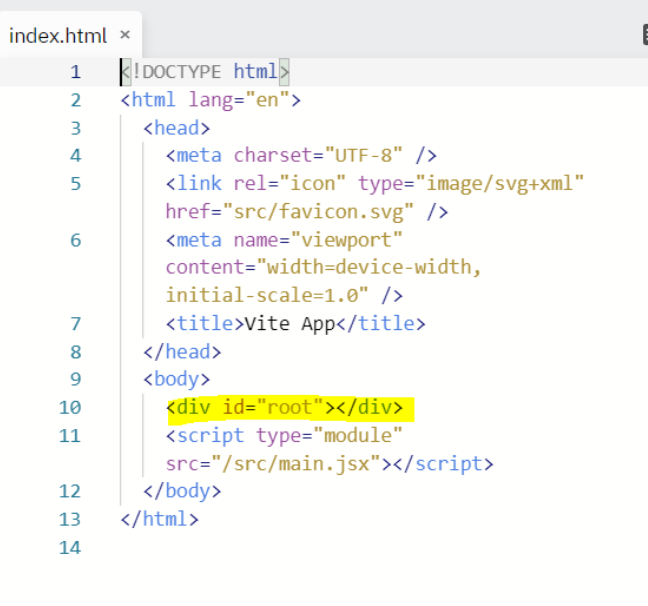This screenshot has height=606, width=648.
Task: Click the highlighted div id="root" line
Action: [284, 408]
